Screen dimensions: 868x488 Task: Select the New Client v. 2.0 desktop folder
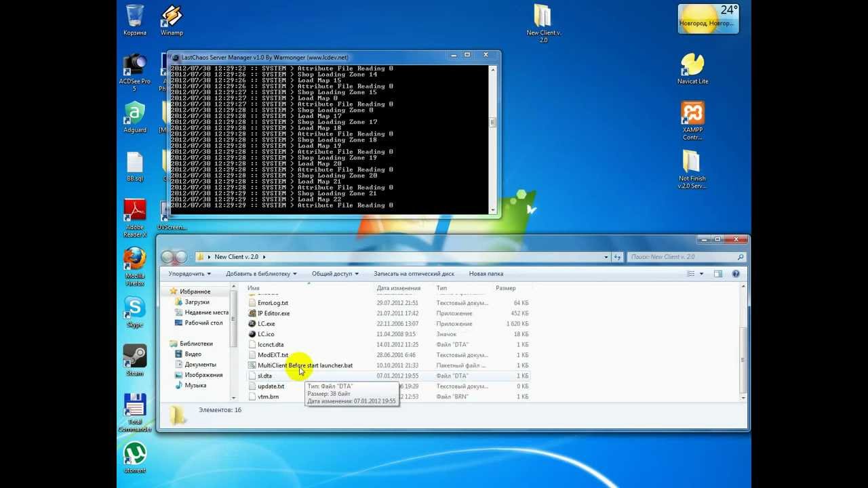(543, 23)
